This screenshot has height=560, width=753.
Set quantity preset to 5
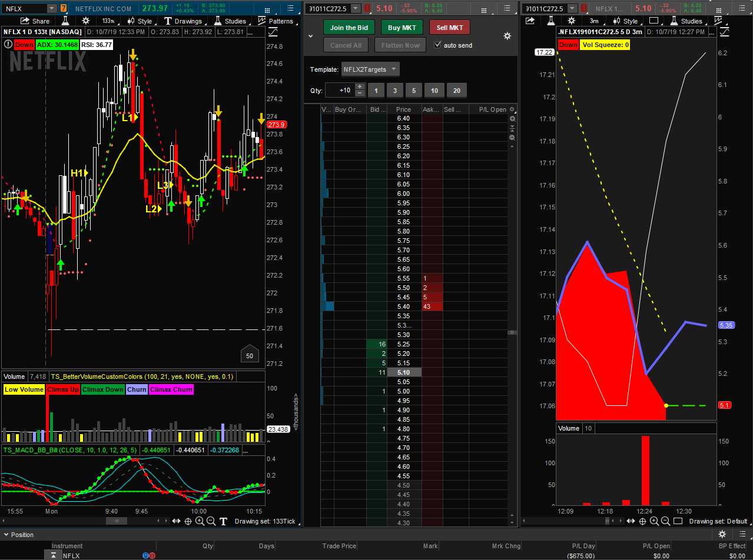pos(414,90)
